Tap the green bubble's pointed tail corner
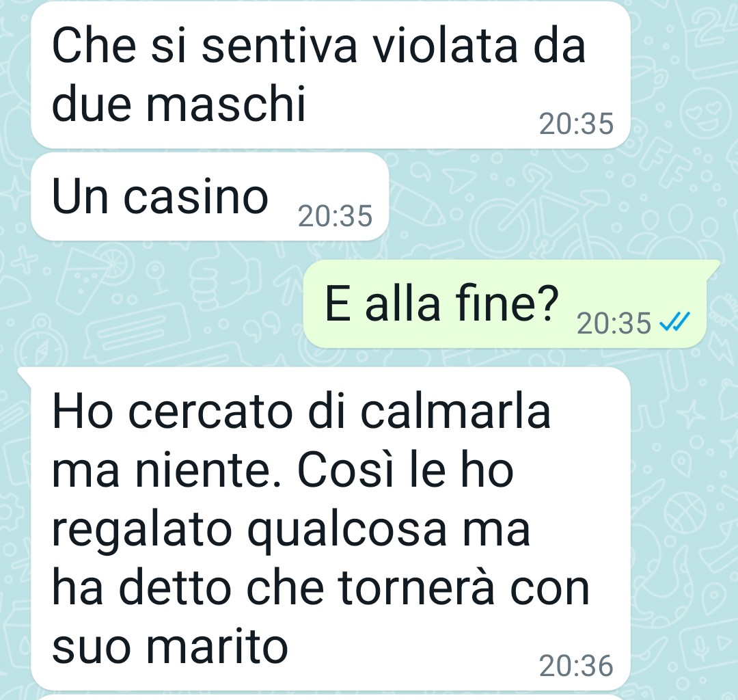738x700 pixels. [x=713, y=267]
